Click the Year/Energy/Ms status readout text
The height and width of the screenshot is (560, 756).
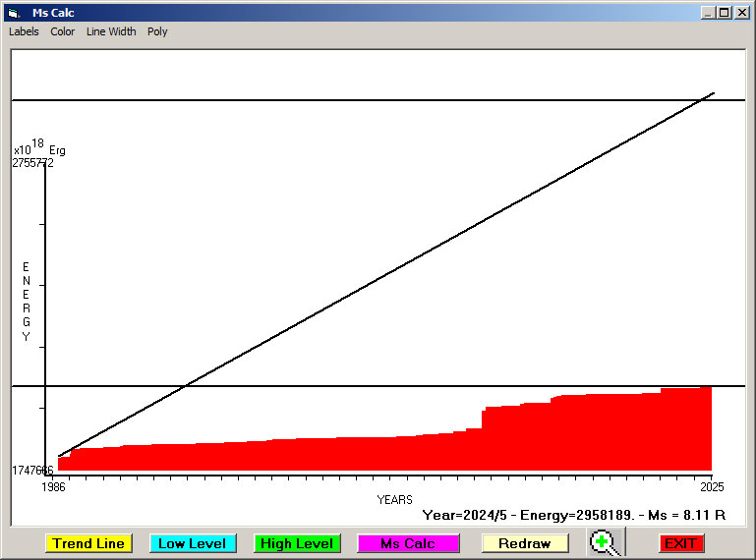573,514
